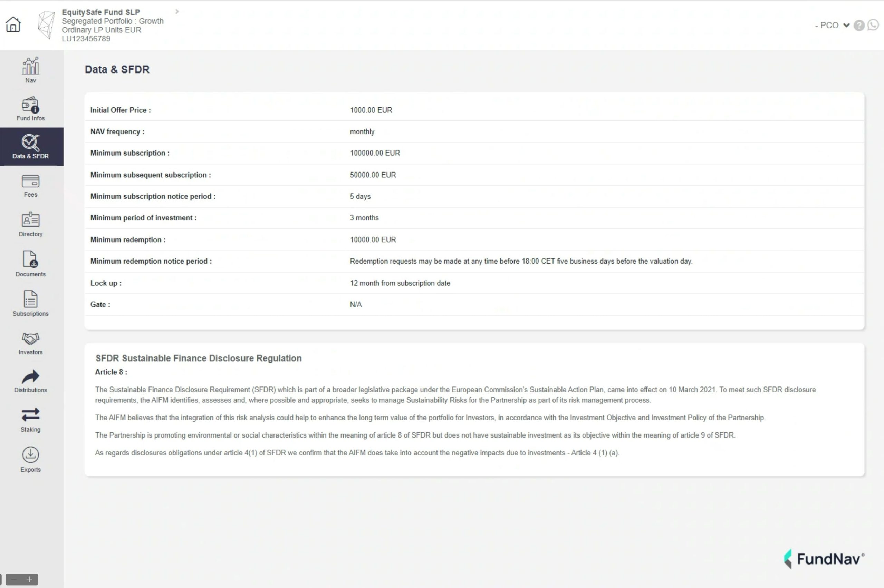Expand the fund selector chevron
Viewport: 884px width, 588px height.
pos(177,12)
